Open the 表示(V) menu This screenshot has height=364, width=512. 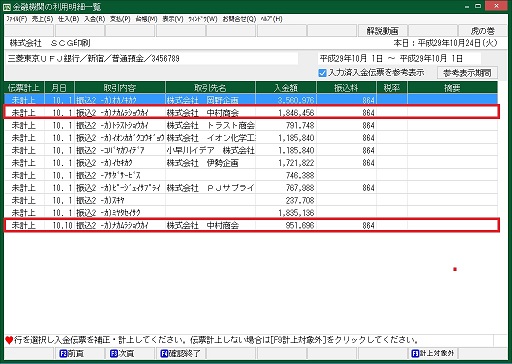tap(173, 19)
